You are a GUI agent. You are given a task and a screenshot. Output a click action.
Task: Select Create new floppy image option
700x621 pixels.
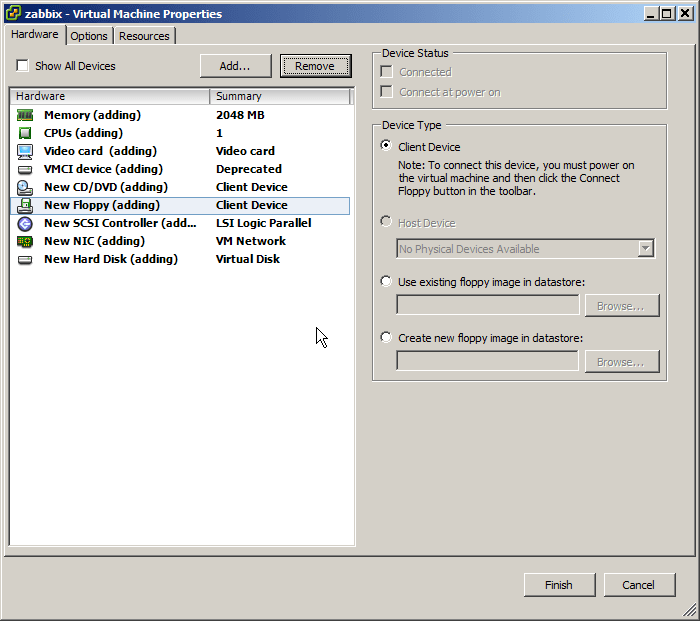[x=386, y=338]
